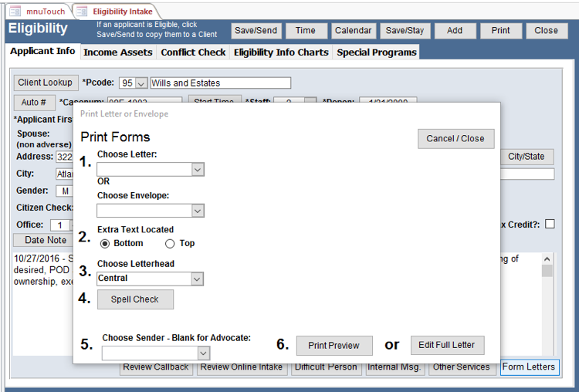The width and height of the screenshot is (579, 392).
Task: Click the Print Preview button
Action: pos(334,345)
